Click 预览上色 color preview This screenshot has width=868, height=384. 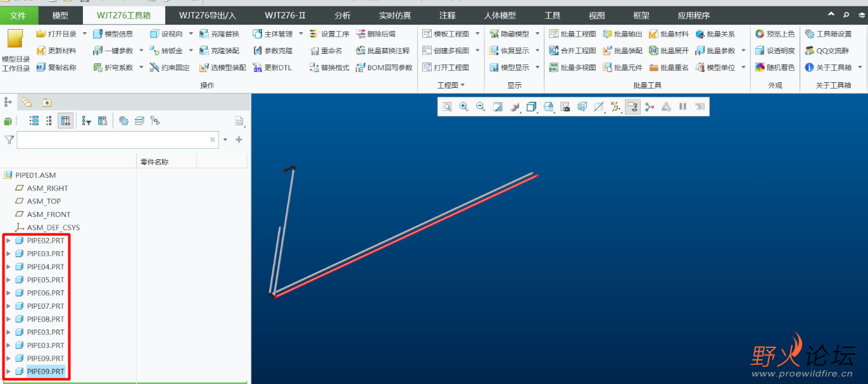(775, 34)
